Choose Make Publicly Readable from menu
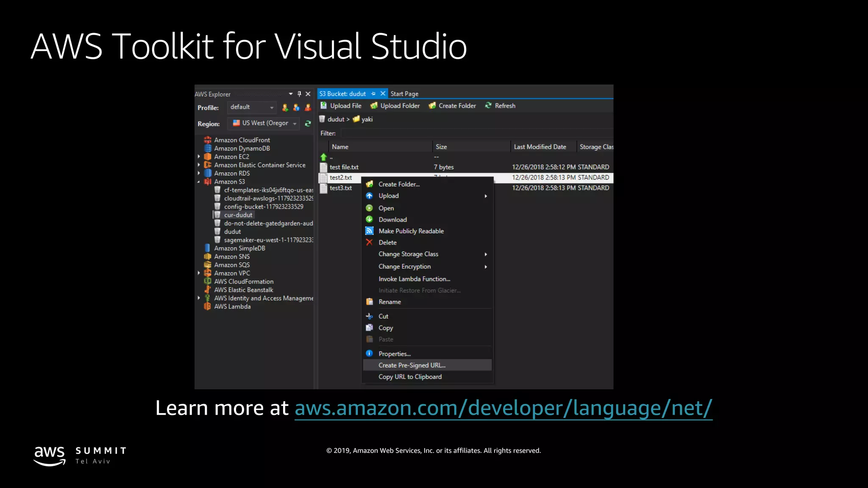This screenshot has height=488, width=868. coord(428,231)
